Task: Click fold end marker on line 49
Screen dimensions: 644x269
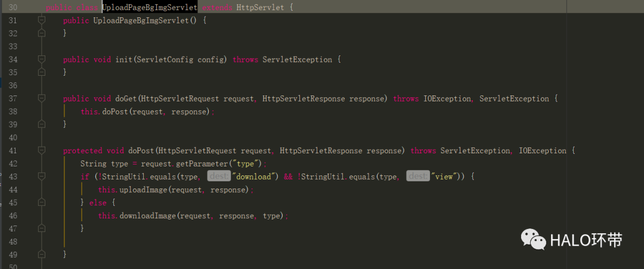Action: click(41, 255)
